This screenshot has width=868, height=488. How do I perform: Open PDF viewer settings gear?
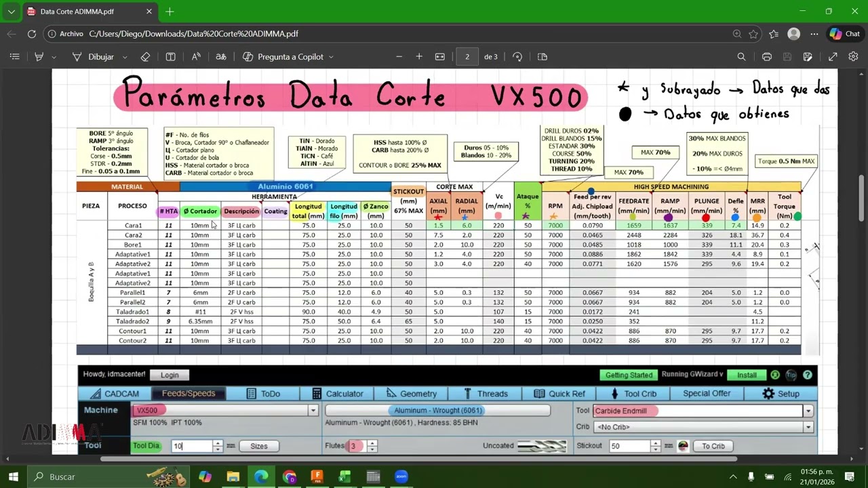click(854, 57)
